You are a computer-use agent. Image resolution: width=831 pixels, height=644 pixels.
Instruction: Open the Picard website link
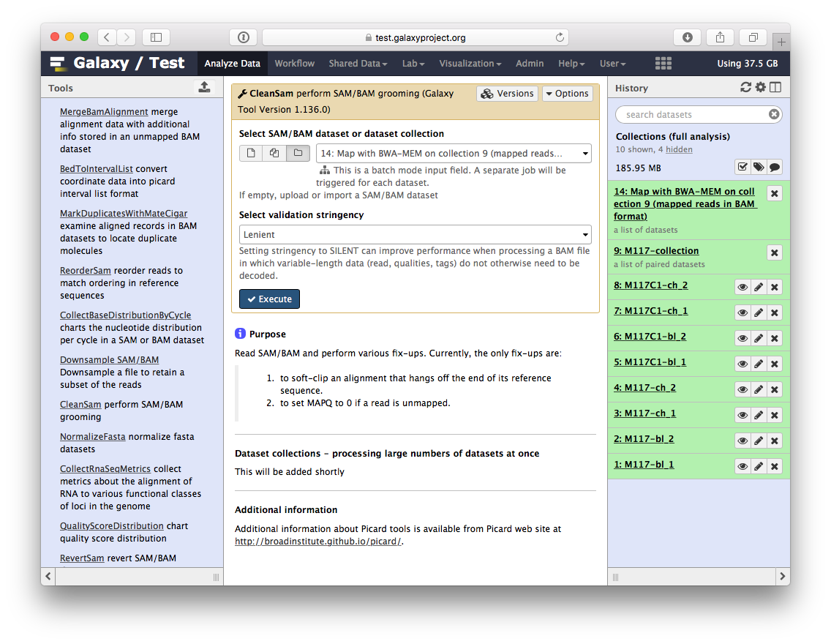(x=318, y=541)
